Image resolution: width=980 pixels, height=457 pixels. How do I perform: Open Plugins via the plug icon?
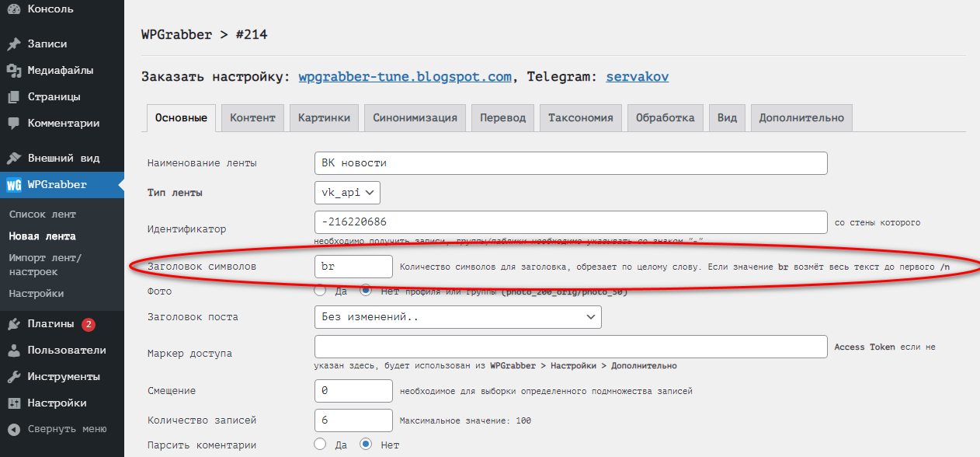13,324
